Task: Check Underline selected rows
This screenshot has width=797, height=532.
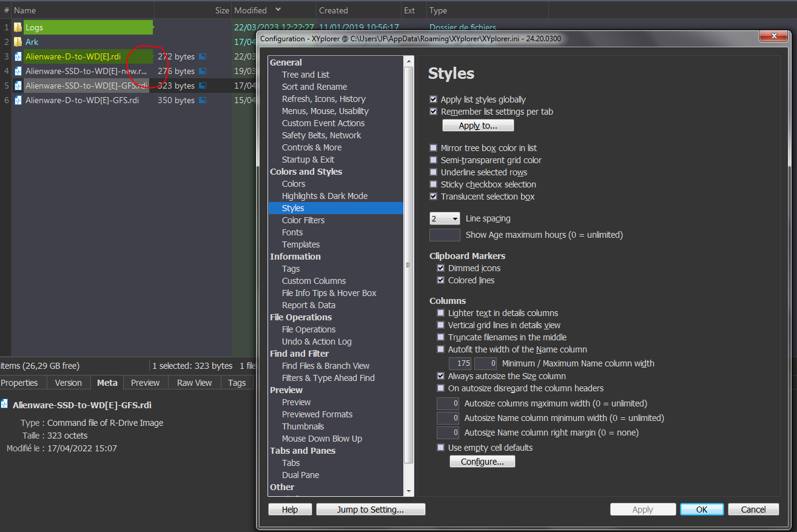Action: 433,172
